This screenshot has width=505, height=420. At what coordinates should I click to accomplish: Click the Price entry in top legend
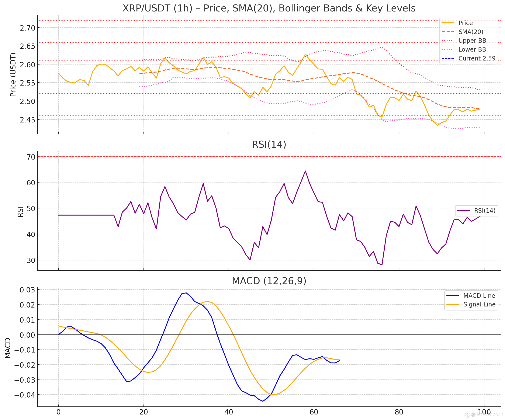coord(465,23)
